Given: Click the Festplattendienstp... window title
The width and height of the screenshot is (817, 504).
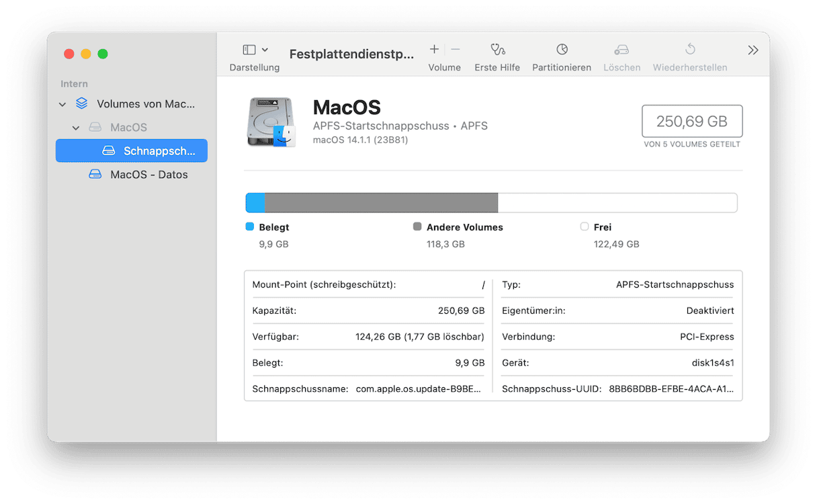Looking at the screenshot, I should pos(351,54).
